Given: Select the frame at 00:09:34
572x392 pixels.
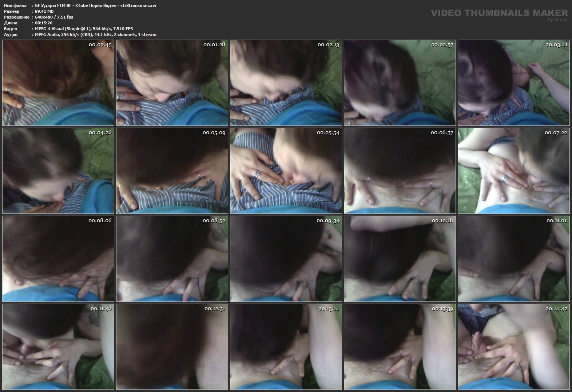Looking at the screenshot, I should pyautogui.click(x=286, y=259).
